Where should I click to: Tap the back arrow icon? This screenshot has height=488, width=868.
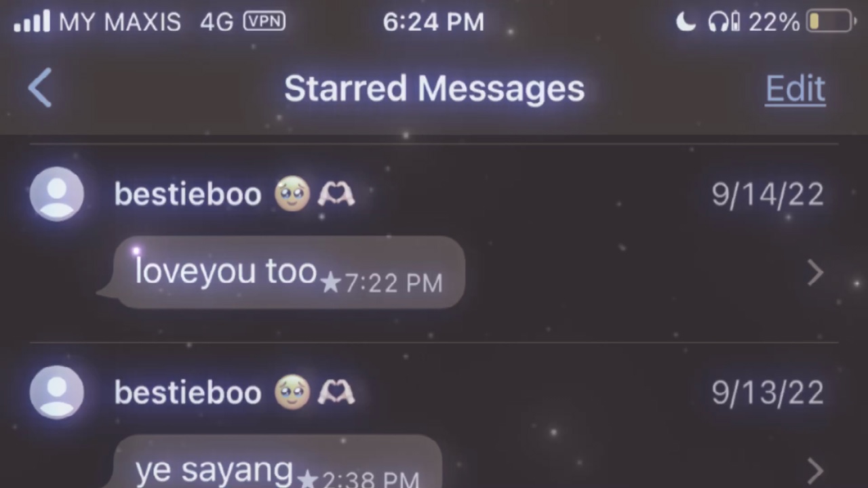coord(40,88)
